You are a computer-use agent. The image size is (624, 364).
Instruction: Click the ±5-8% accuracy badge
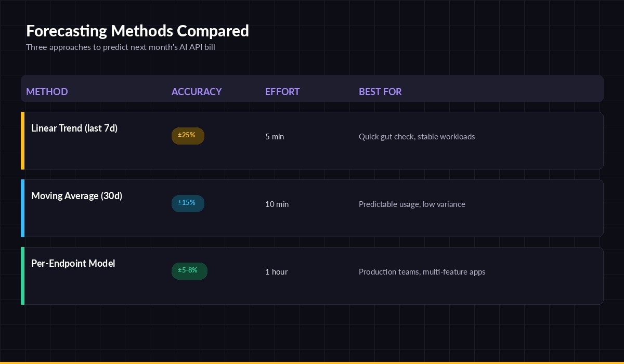189,271
